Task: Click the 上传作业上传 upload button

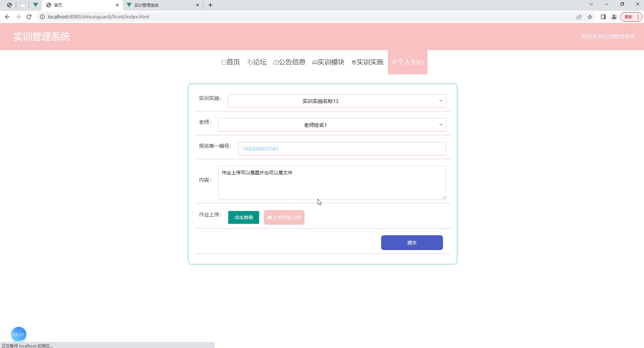Action: (x=284, y=217)
